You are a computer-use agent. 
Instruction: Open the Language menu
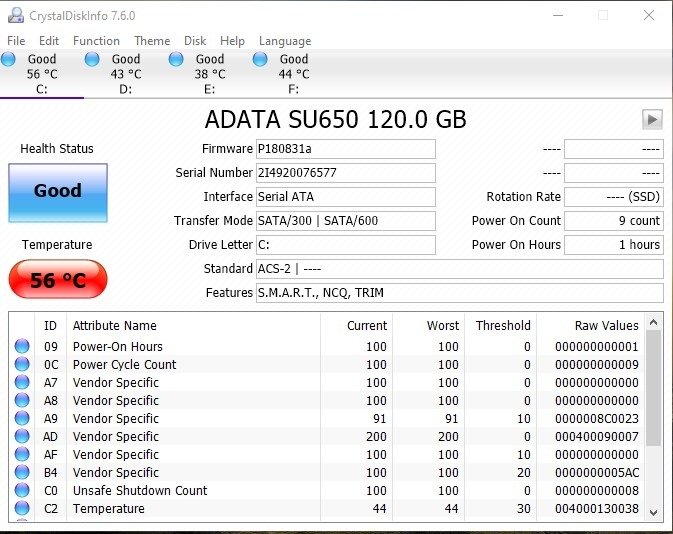(x=285, y=41)
